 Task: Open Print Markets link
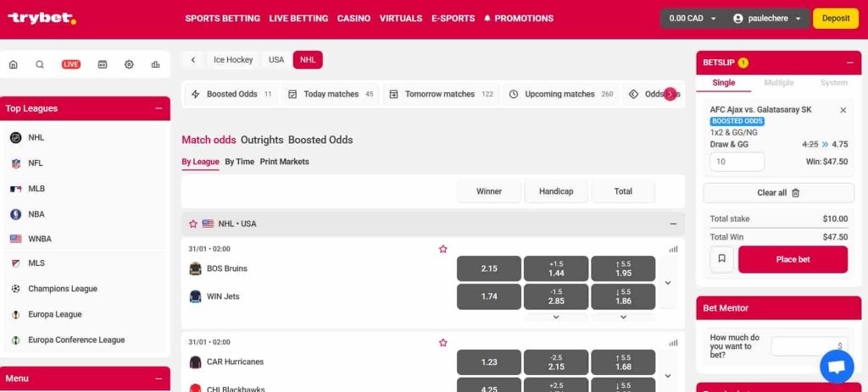coord(285,162)
